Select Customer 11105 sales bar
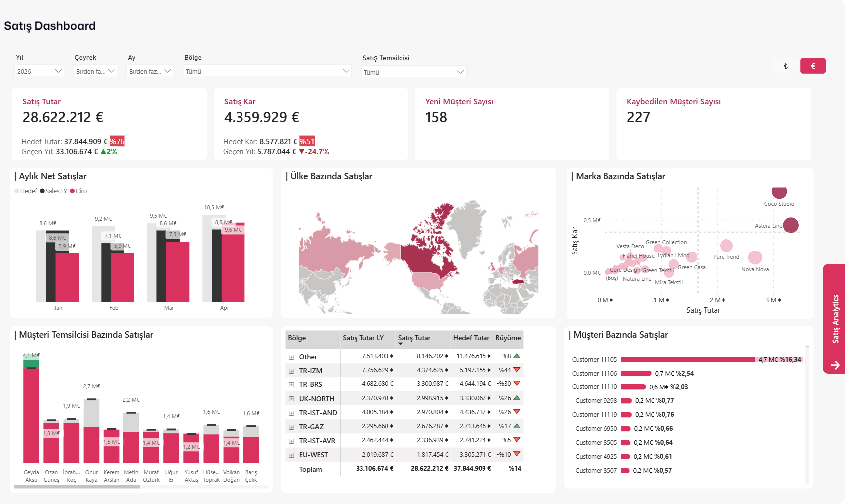 (x=688, y=359)
